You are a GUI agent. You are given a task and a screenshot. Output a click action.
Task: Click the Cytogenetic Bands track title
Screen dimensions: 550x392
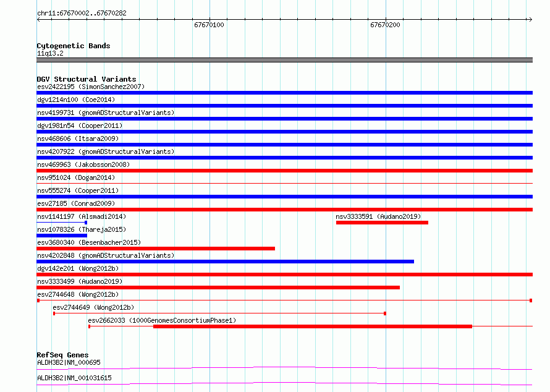(74, 46)
